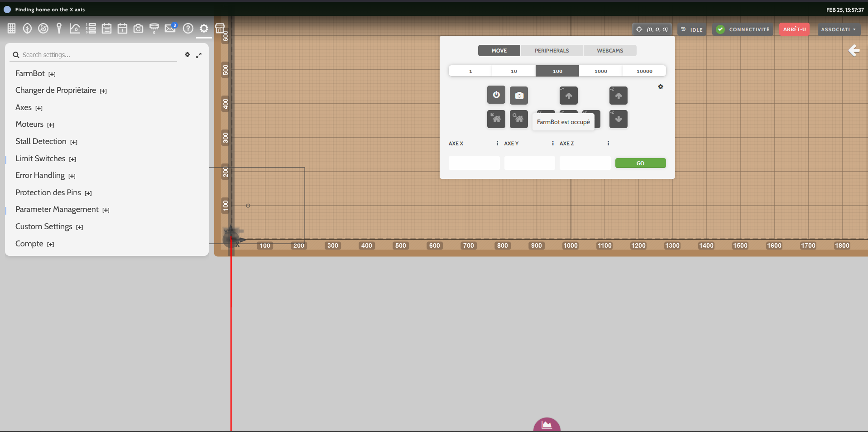Expand the Axes settings section
This screenshot has width=868, height=432.
29,107
